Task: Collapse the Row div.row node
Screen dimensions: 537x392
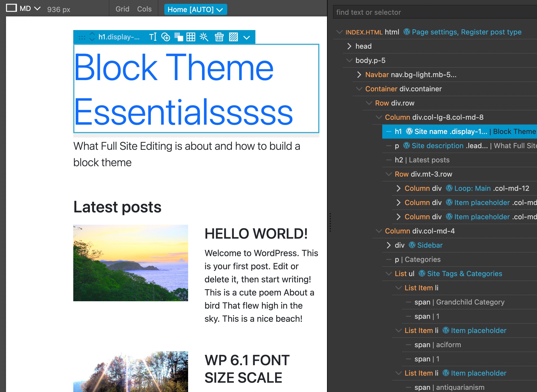Action: [369, 103]
